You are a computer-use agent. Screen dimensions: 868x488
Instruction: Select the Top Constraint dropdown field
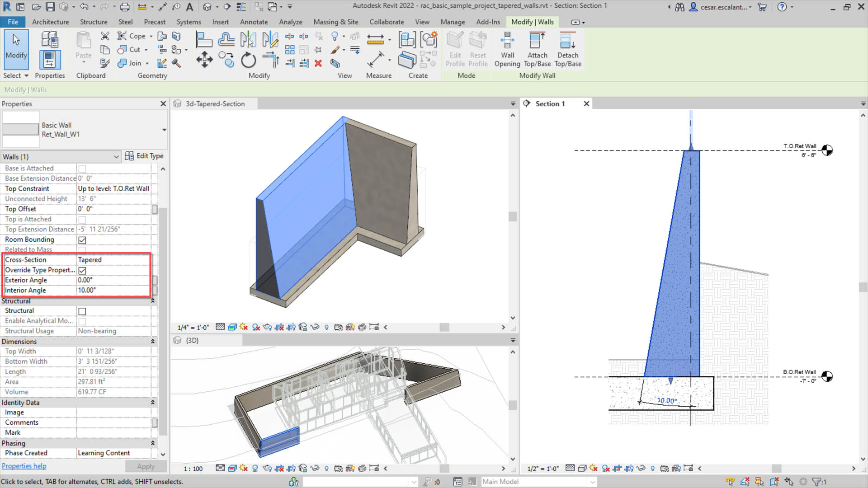tap(113, 188)
